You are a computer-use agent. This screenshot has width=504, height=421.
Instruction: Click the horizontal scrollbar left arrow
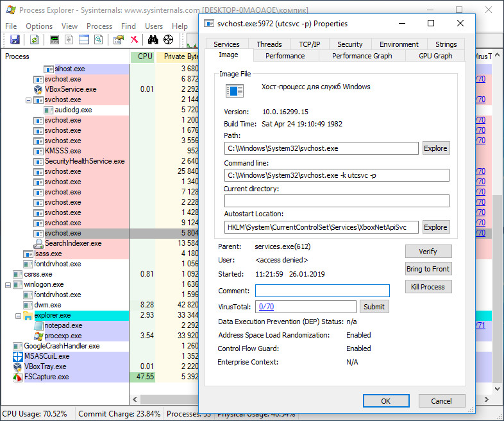135,400
